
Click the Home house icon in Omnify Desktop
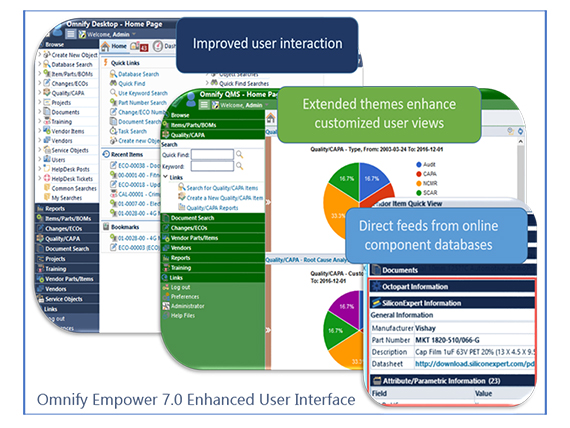pos(105,47)
